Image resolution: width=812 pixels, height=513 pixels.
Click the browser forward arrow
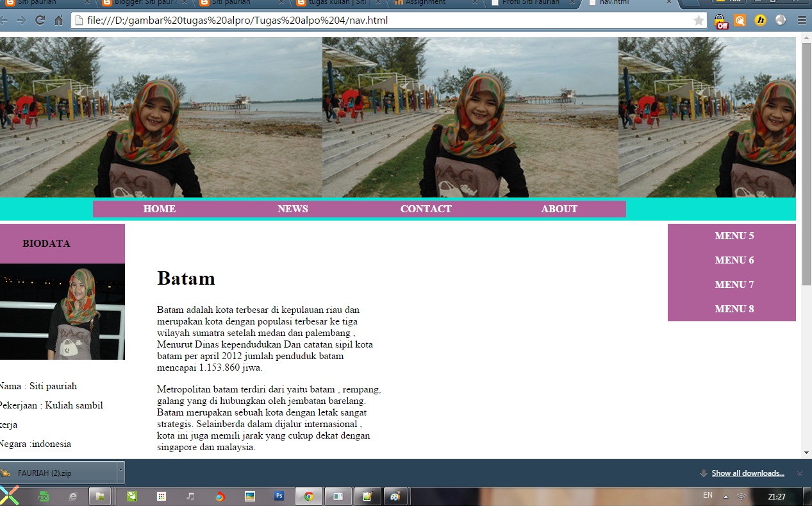tap(21, 21)
